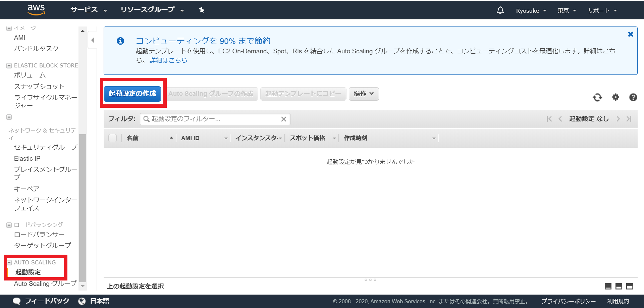
Task: Clear the filter with the X icon
Action: (x=284, y=119)
